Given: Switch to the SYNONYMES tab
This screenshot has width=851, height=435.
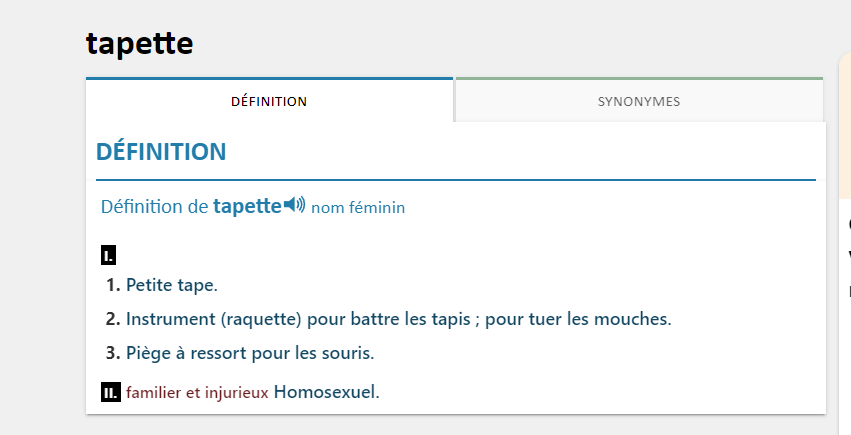Looking at the screenshot, I should (639, 100).
